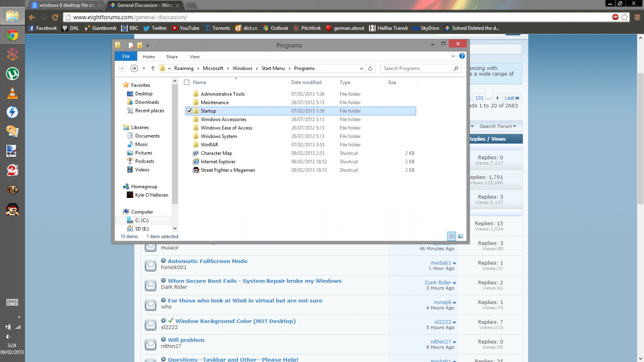Open recent locations dropdown next to forward arrow
The height and width of the screenshot is (362, 644).
pos(144,69)
